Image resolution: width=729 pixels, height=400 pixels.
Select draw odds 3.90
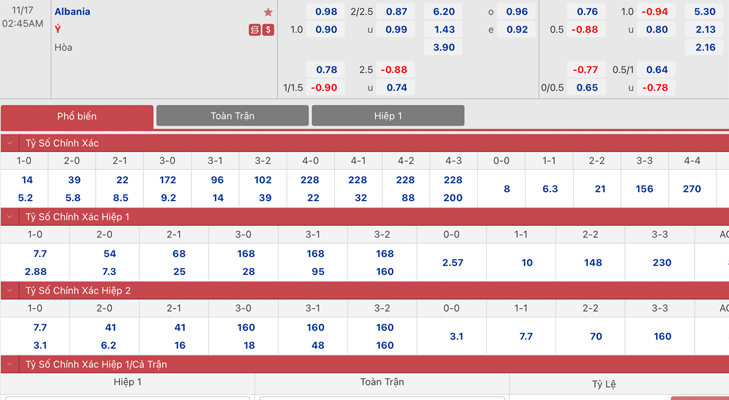tap(444, 47)
